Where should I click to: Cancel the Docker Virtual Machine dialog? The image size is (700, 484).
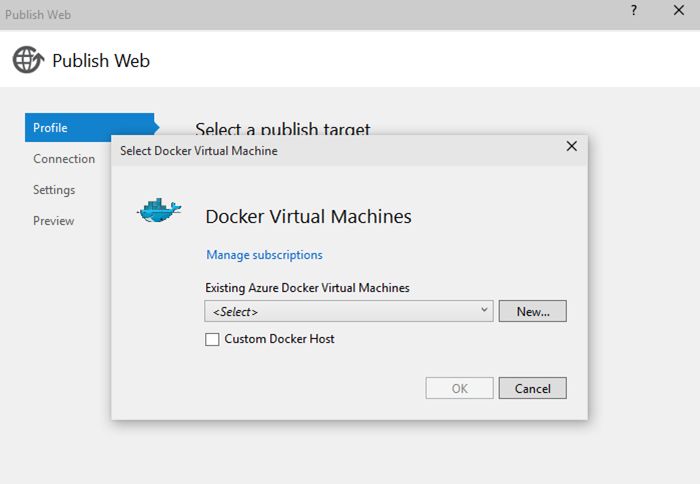pos(532,388)
